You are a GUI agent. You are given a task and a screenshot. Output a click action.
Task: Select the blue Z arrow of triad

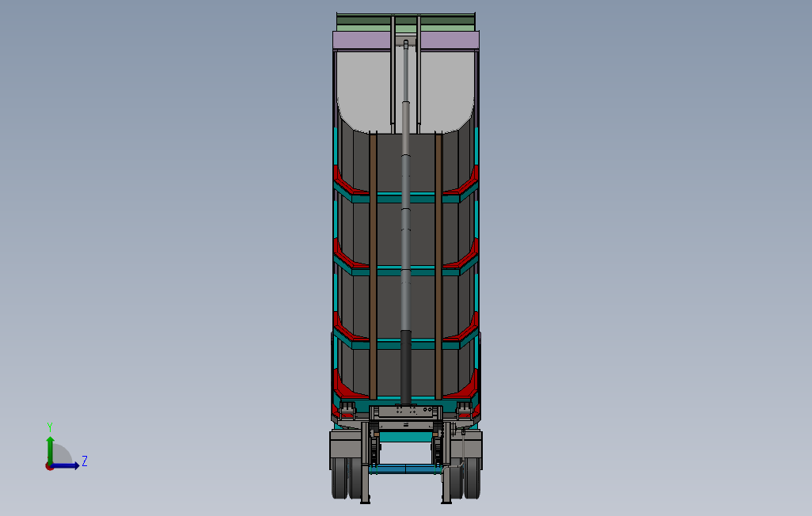point(66,466)
